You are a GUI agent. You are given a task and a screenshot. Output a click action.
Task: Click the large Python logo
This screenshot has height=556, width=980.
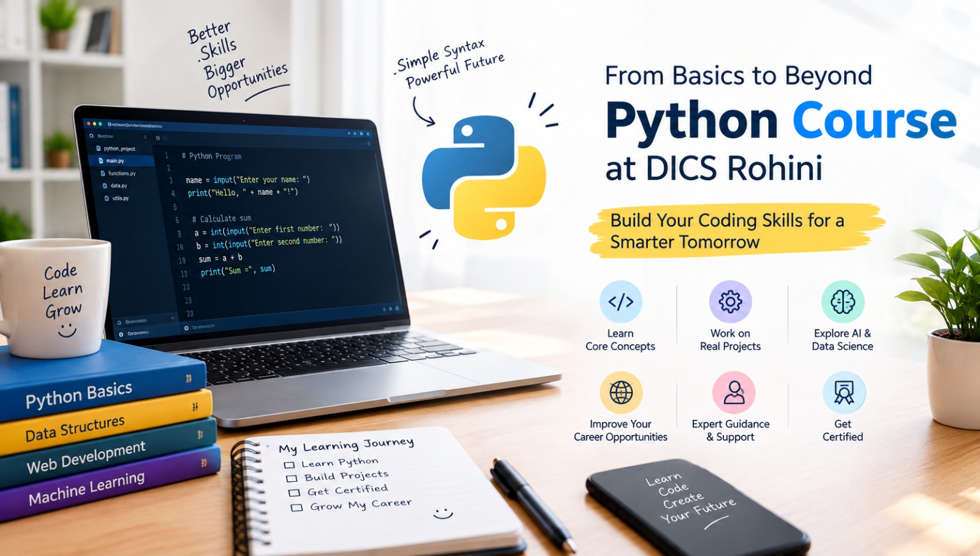(484, 178)
